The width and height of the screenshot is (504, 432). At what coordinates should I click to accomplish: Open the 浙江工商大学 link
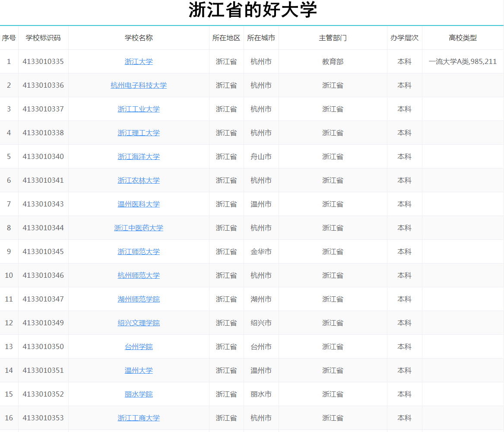point(138,418)
